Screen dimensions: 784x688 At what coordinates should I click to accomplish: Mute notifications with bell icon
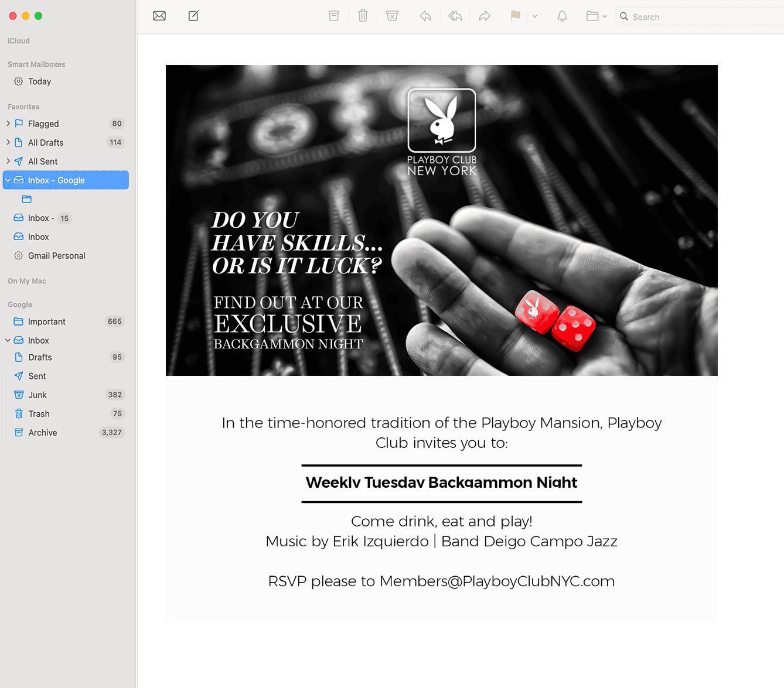click(562, 16)
